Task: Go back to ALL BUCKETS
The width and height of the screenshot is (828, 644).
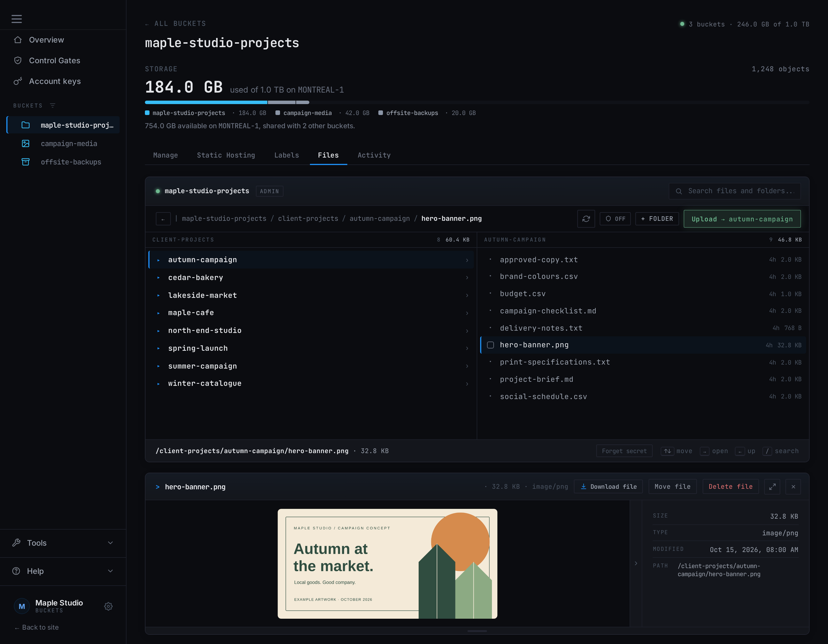Action: click(176, 24)
